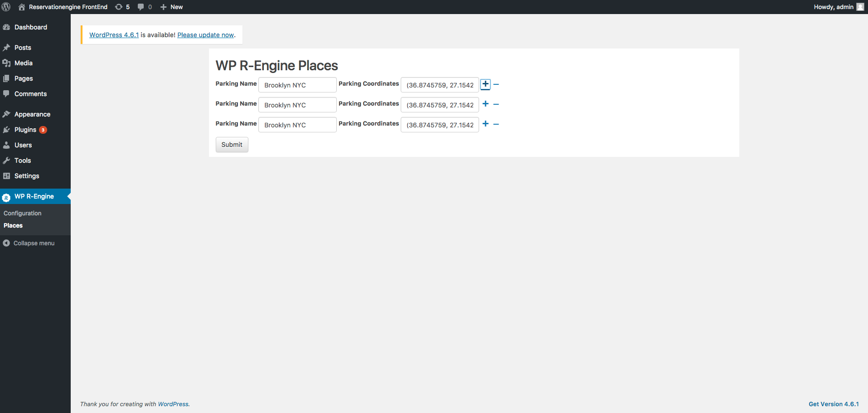Open the updates icon showing 5
The image size is (868, 413).
119,7
